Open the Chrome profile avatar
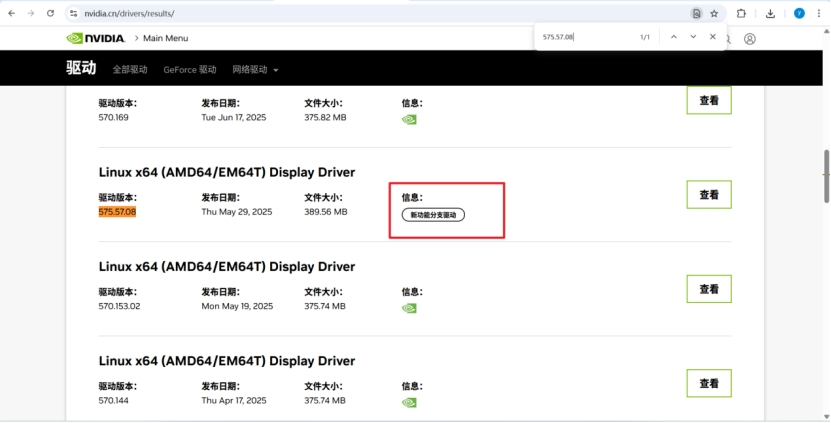Viewport: 831px width, 423px height. click(799, 14)
